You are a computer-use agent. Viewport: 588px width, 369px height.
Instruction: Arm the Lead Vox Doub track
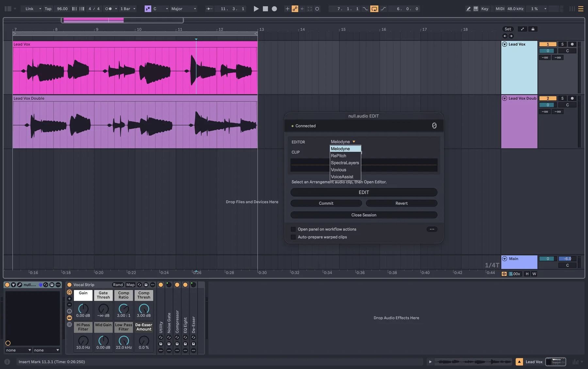tap(572, 98)
